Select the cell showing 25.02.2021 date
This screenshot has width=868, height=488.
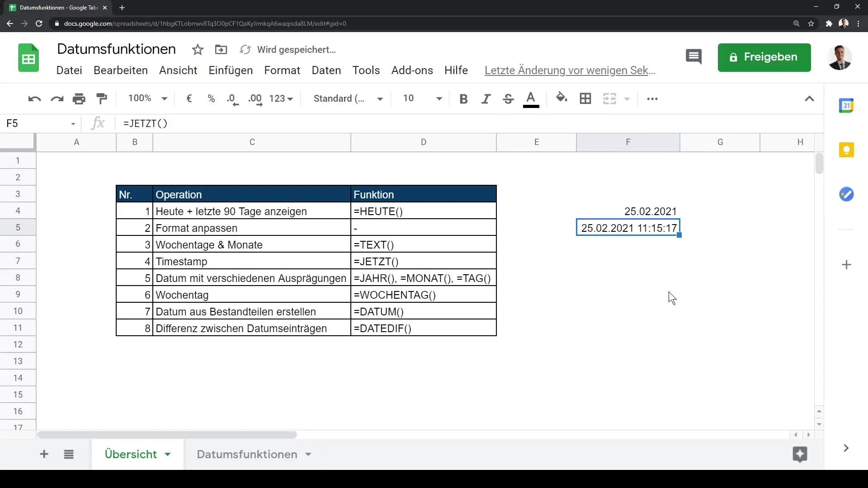pos(628,211)
